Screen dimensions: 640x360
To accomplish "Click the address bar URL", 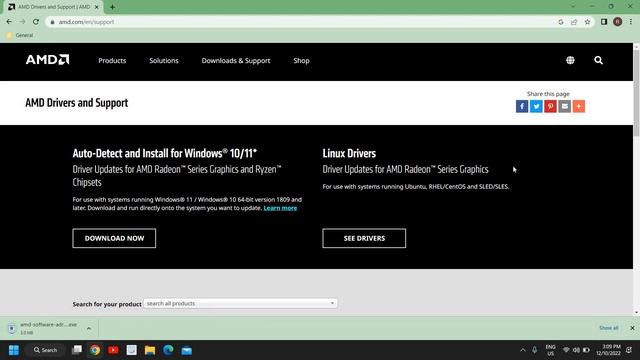I will coord(86,22).
